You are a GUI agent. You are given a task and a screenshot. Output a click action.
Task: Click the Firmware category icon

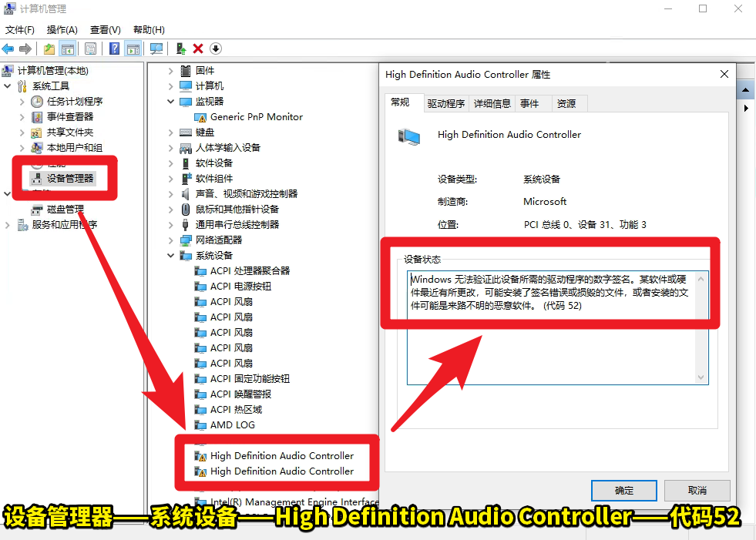coord(186,71)
